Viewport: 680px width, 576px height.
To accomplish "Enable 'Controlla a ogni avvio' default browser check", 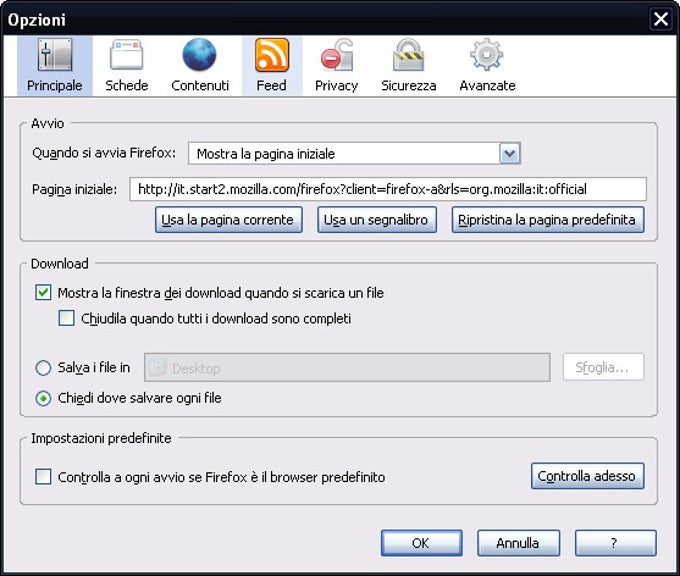I will 43,477.
